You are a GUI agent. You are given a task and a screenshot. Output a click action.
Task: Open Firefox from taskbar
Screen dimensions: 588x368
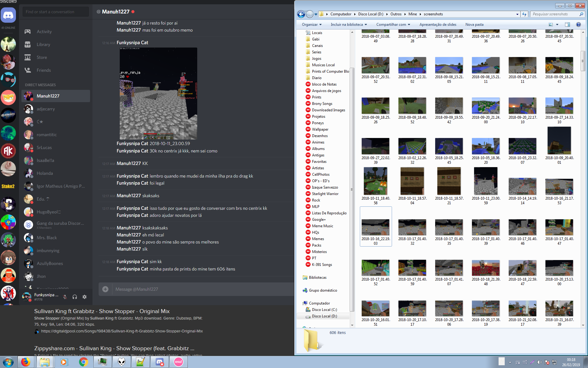click(x=26, y=362)
